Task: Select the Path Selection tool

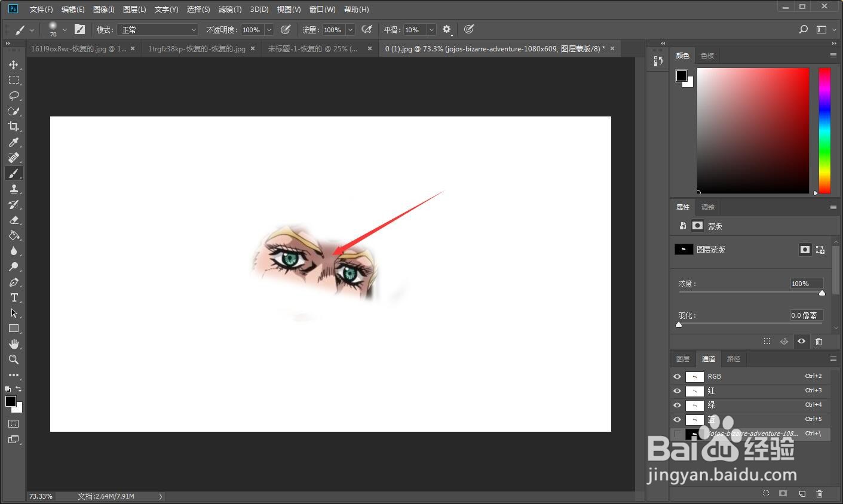Action: [14, 313]
